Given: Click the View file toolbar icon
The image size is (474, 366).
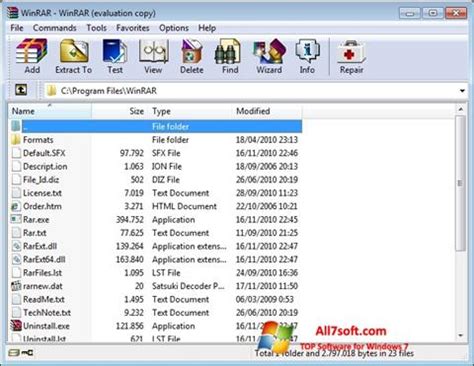Looking at the screenshot, I should point(153,51).
